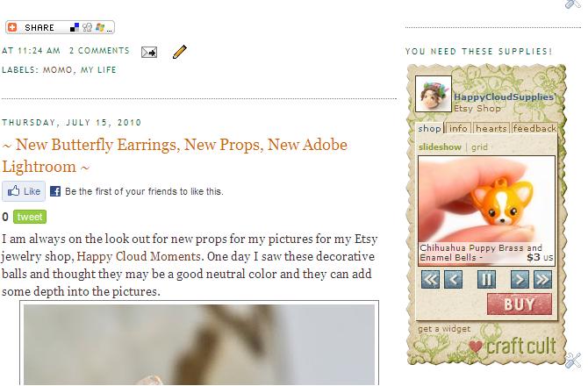Click the email post envelope icon
Image resolution: width=588 pixels, height=386 pixels.
(149, 52)
